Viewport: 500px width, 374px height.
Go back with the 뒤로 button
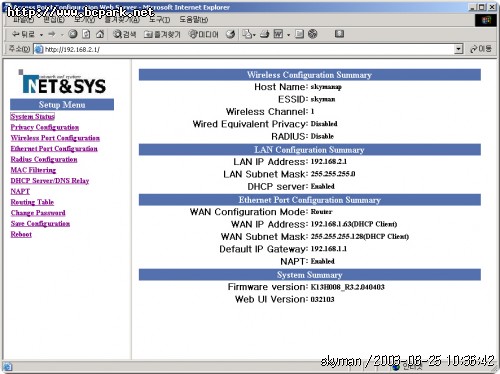coord(23,34)
